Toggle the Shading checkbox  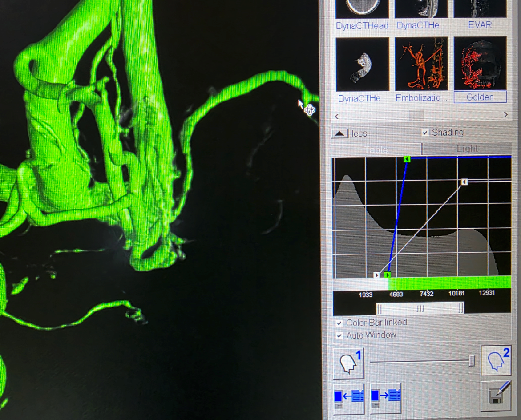tap(425, 133)
